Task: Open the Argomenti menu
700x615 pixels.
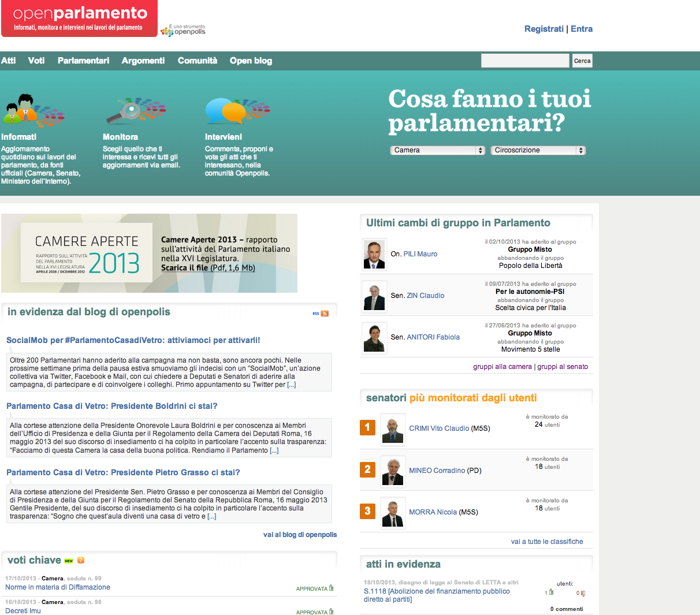Action: tap(143, 61)
